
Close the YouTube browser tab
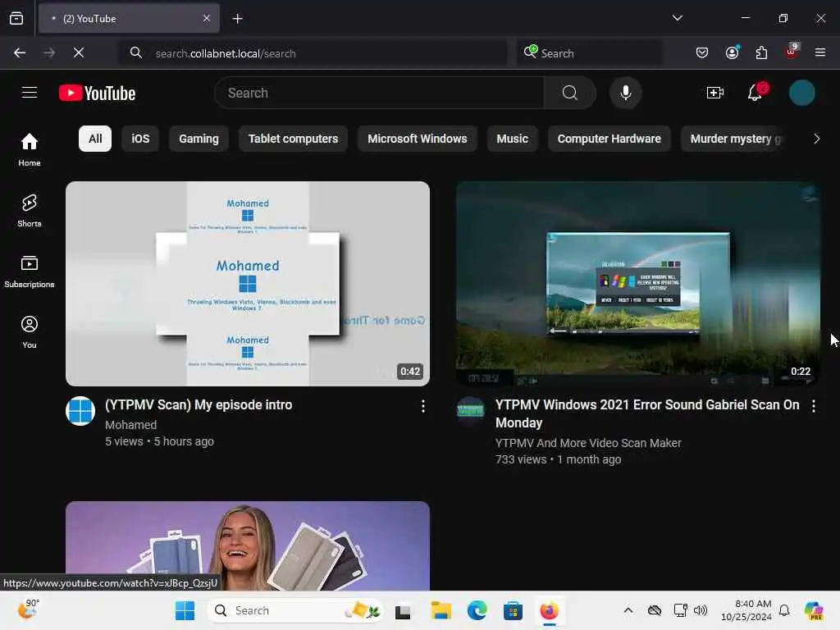click(207, 18)
